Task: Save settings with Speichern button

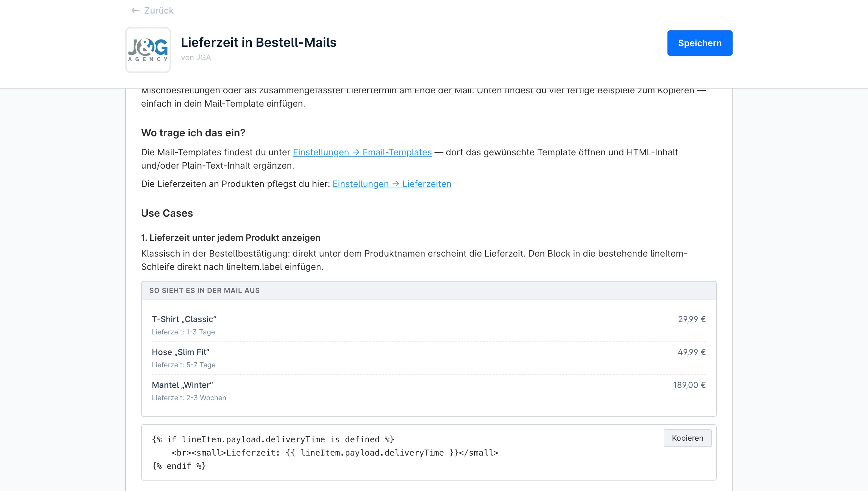Action: (x=699, y=43)
